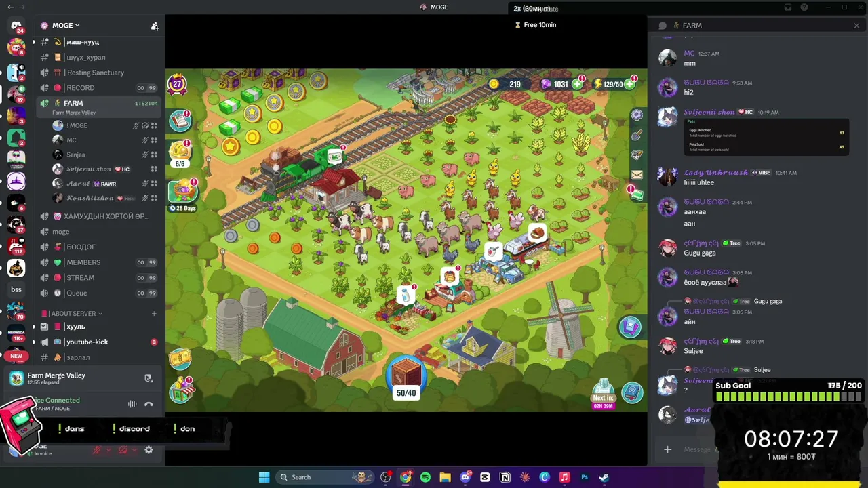
Task: Open the маш-нууц text channel
Action: click(99, 42)
